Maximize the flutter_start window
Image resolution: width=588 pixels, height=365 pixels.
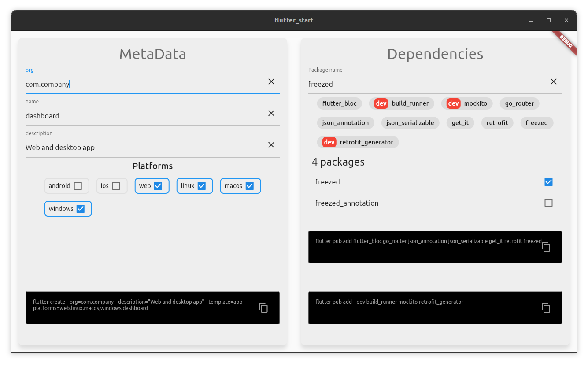549,20
